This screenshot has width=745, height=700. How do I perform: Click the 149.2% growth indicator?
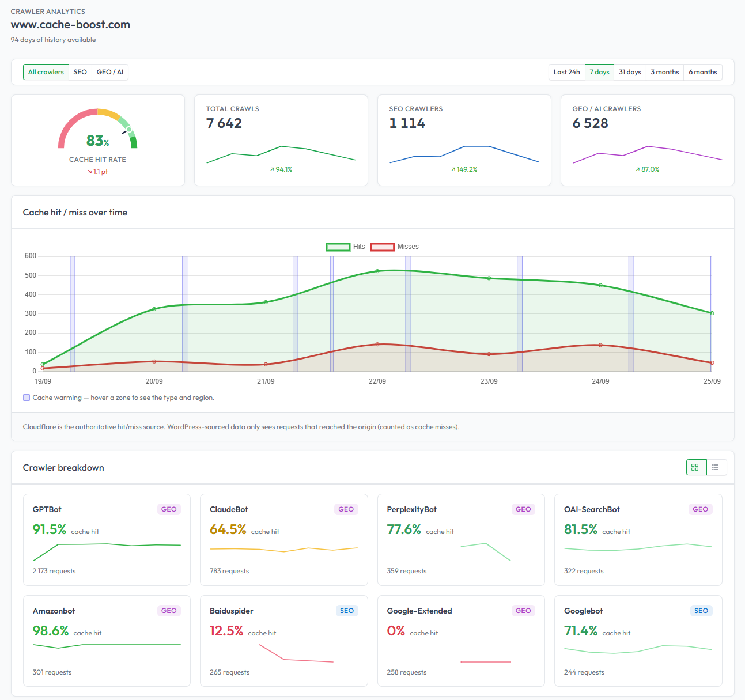click(x=464, y=169)
